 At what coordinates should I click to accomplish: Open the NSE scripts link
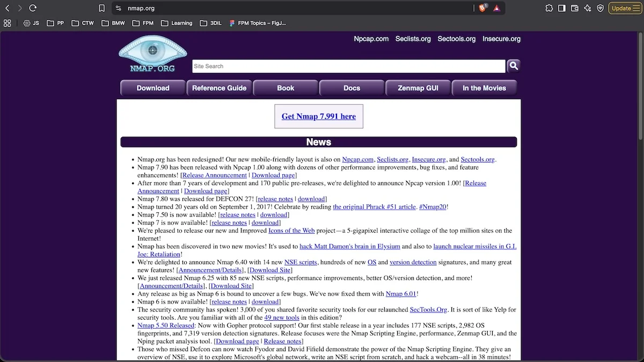(x=301, y=262)
